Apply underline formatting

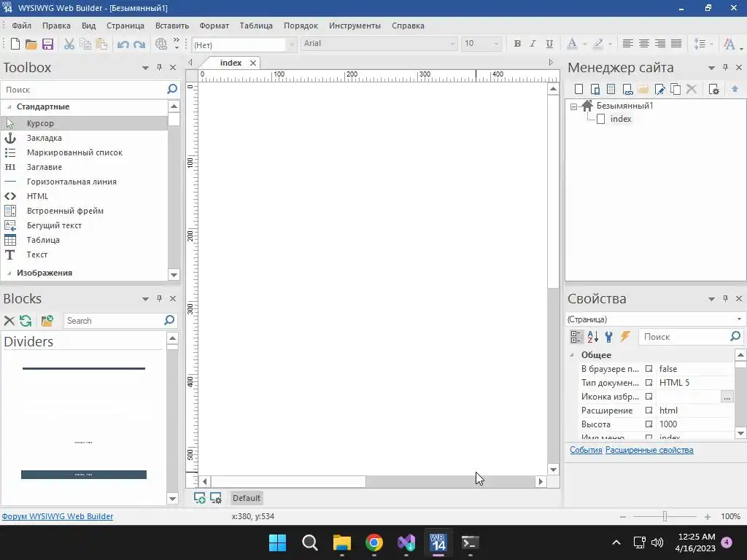(x=549, y=44)
